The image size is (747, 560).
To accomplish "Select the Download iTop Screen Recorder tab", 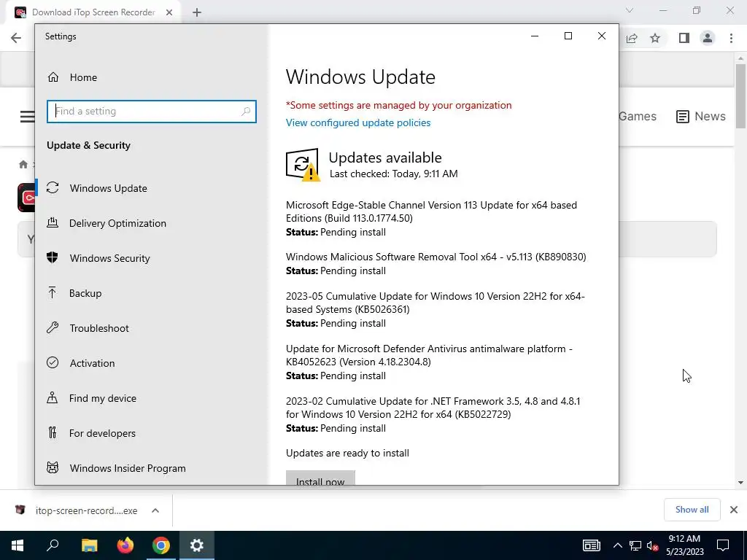I will click(x=93, y=13).
